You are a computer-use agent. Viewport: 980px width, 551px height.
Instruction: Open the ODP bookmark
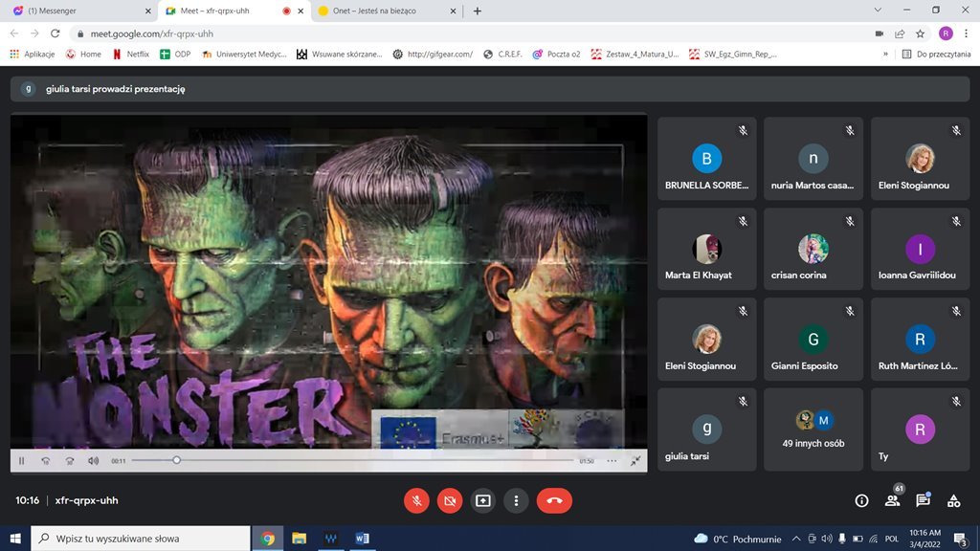[x=175, y=55]
